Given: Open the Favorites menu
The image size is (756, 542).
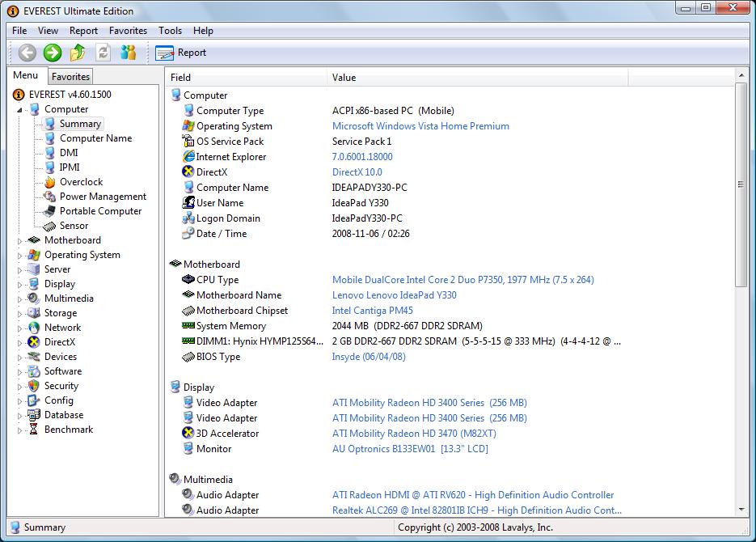Looking at the screenshot, I should click(x=128, y=31).
